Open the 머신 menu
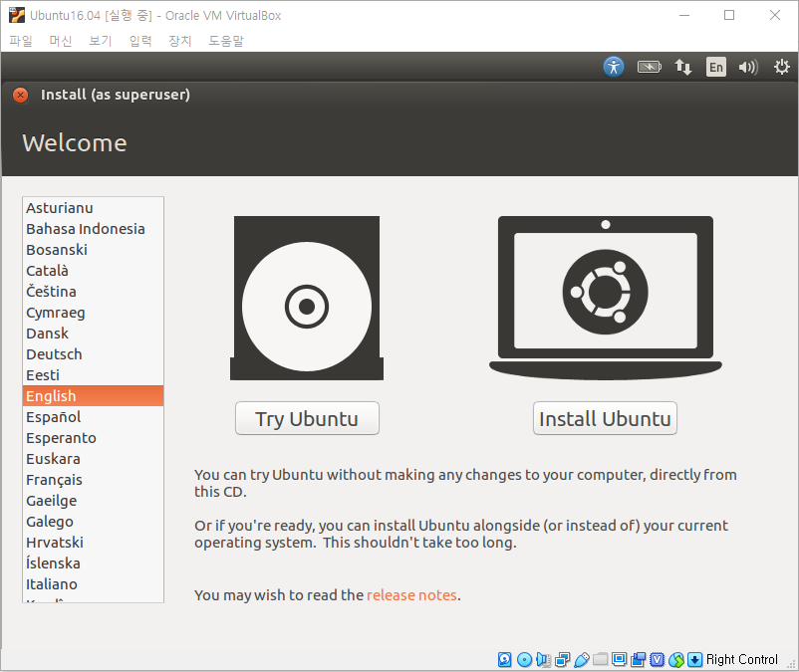The image size is (799, 672). tap(61, 41)
